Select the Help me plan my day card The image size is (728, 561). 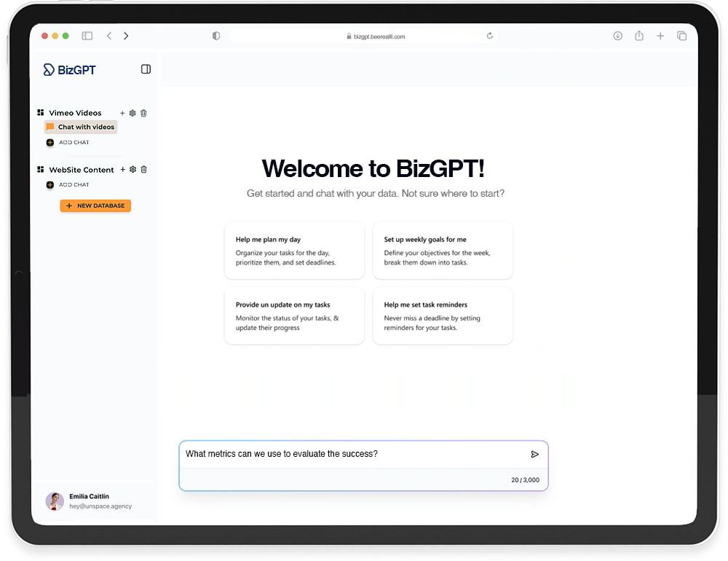tap(294, 250)
